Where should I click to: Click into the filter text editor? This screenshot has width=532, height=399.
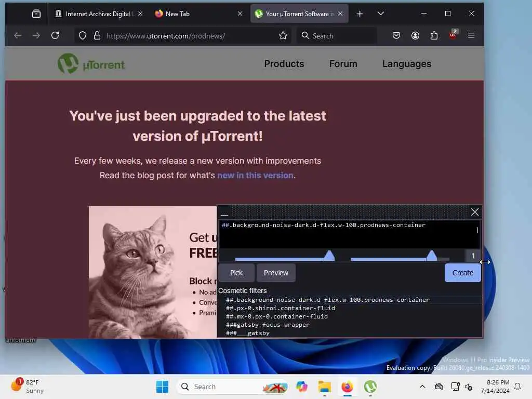click(x=350, y=234)
